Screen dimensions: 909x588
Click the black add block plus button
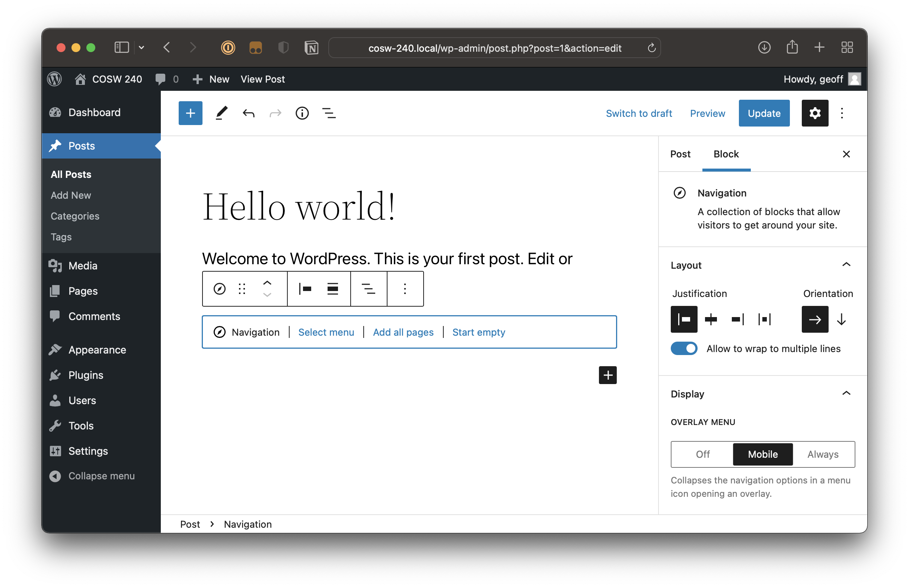point(607,375)
